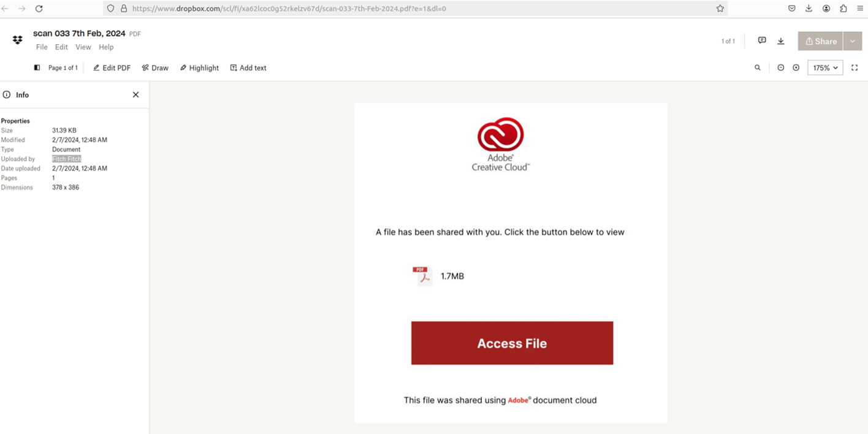This screenshot has height=434, width=868.
Task: Click the red Access File button
Action: [512, 343]
